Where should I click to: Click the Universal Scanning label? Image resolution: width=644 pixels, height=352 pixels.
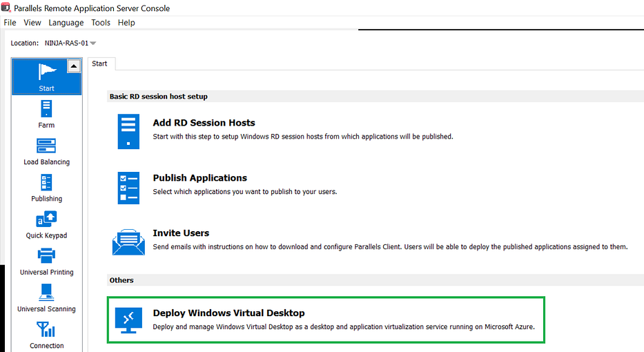pyautogui.click(x=46, y=309)
